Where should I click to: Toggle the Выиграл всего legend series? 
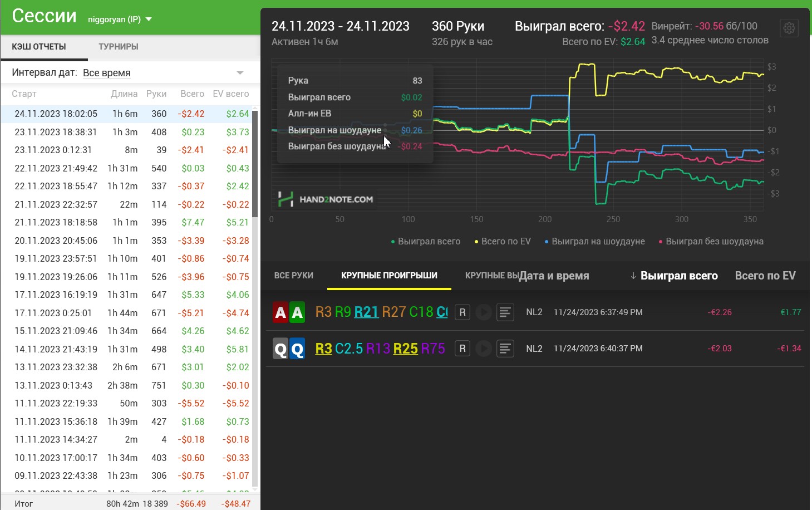coord(426,241)
